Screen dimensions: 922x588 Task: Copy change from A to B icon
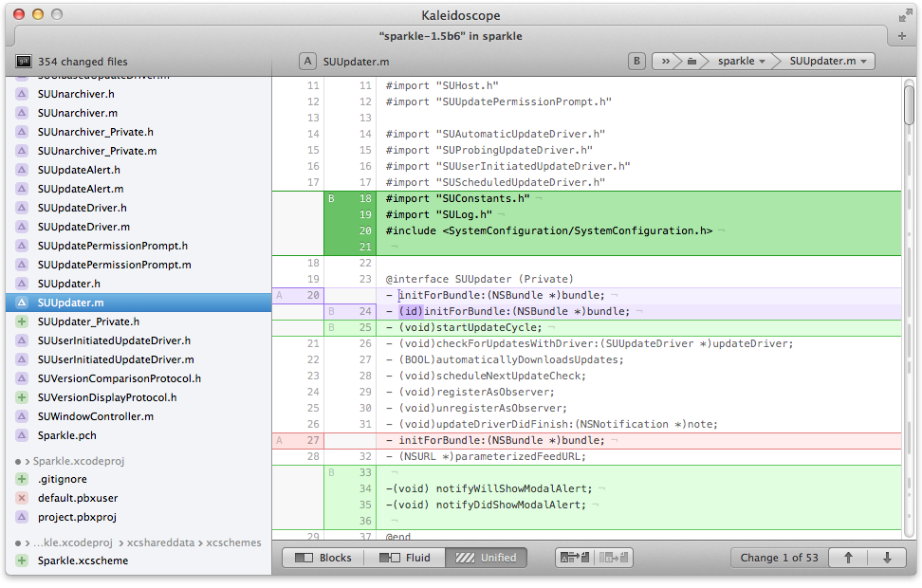pyautogui.click(x=575, y=558)
